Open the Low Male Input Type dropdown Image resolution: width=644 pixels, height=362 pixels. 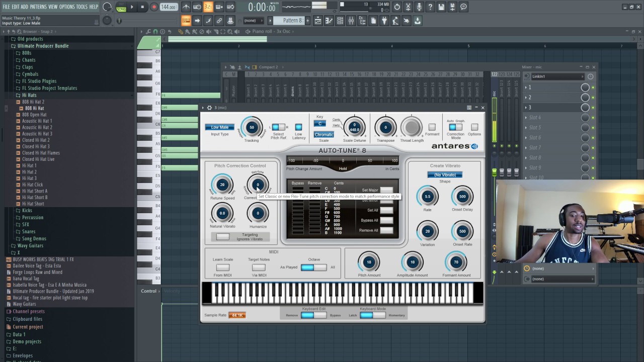(x=219, y=127)
